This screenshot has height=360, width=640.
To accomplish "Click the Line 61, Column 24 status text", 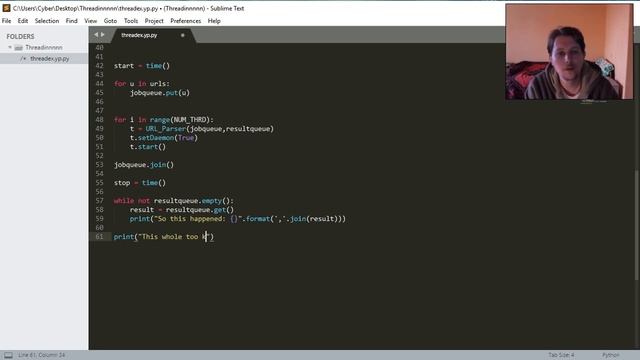I will 41,355.
